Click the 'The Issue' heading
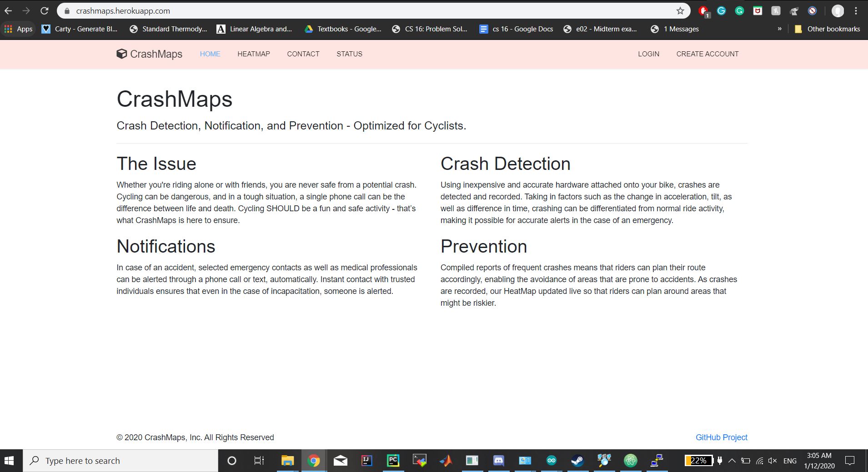Screen dimensions: 868x472 (156, 164)
